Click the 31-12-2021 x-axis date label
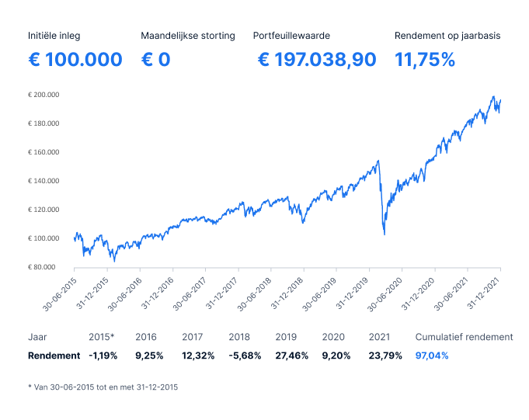 (485, 290)
